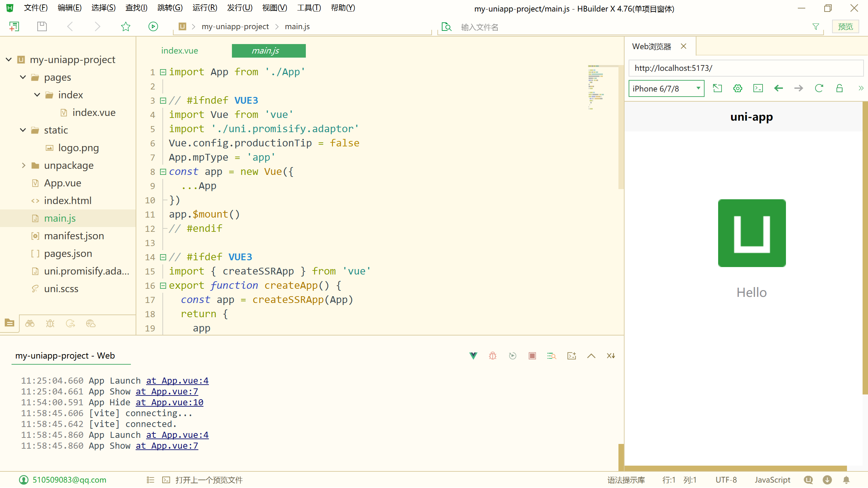The height and width of the screenshot is (488, 868).
Task: Click browser back arrow icon
Action: [778, 88]
